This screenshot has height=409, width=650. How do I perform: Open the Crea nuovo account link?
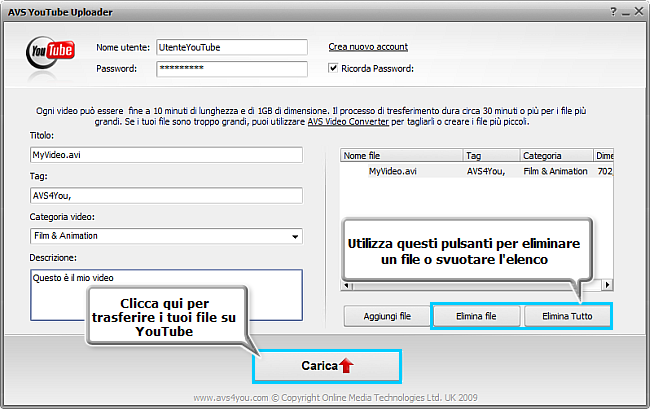[x=368, y=47]
